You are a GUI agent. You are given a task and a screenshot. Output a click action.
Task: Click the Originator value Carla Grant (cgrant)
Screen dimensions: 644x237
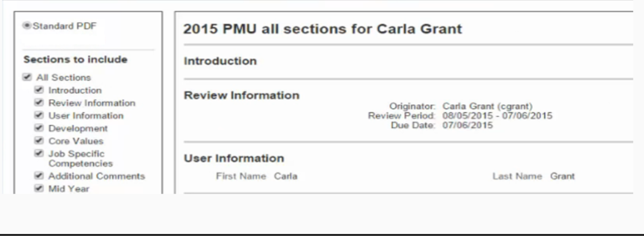[488, 107]
